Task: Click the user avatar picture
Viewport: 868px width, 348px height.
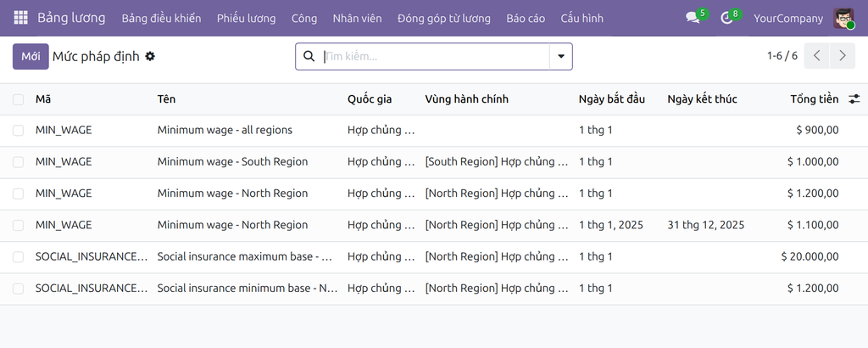Action: coord(843,19)
